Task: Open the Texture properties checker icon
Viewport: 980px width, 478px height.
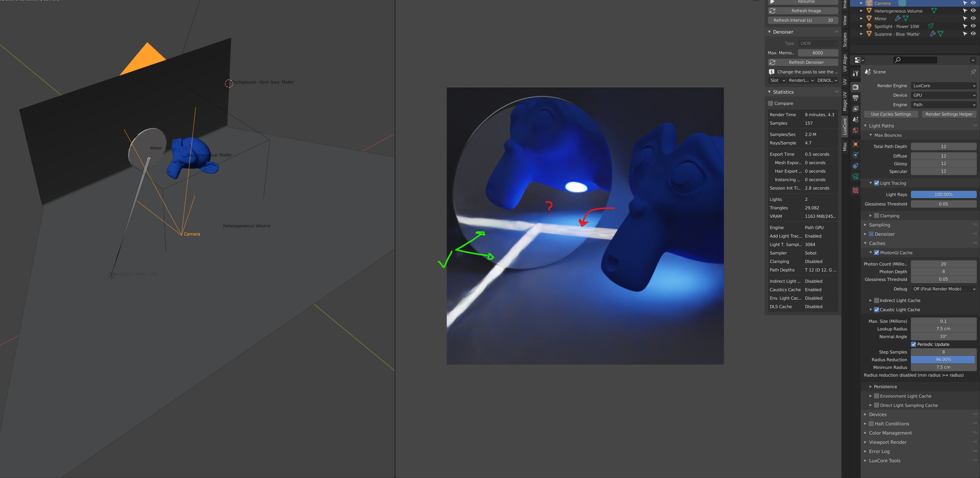Action: (x=855, y=190)
